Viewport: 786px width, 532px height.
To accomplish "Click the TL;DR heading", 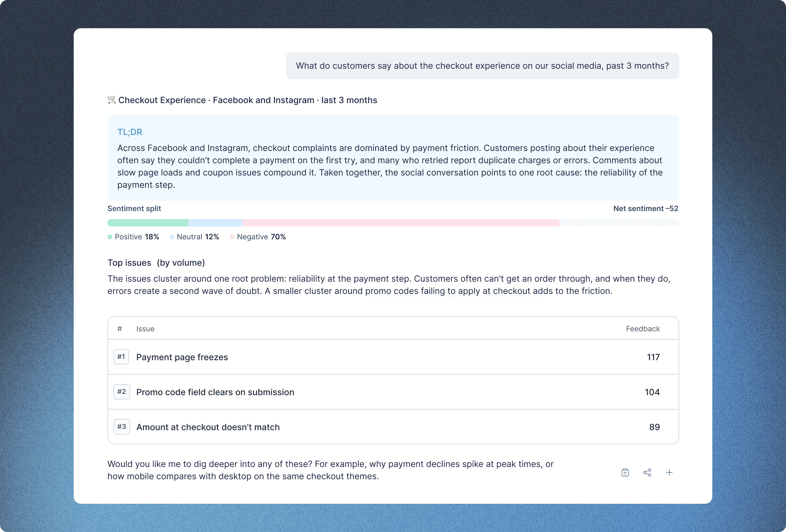I will (x=130, y=132).
